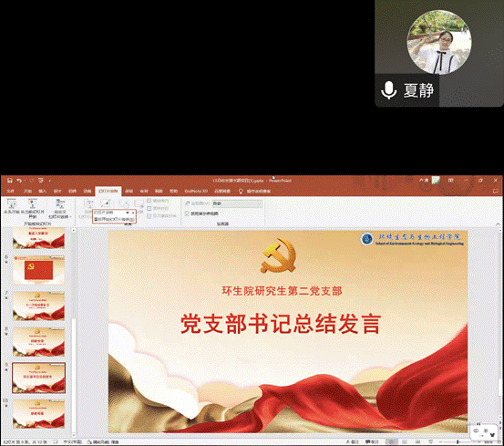Select slide 9 thumbnail (党支部书记总结发言)

pos(38,378)
